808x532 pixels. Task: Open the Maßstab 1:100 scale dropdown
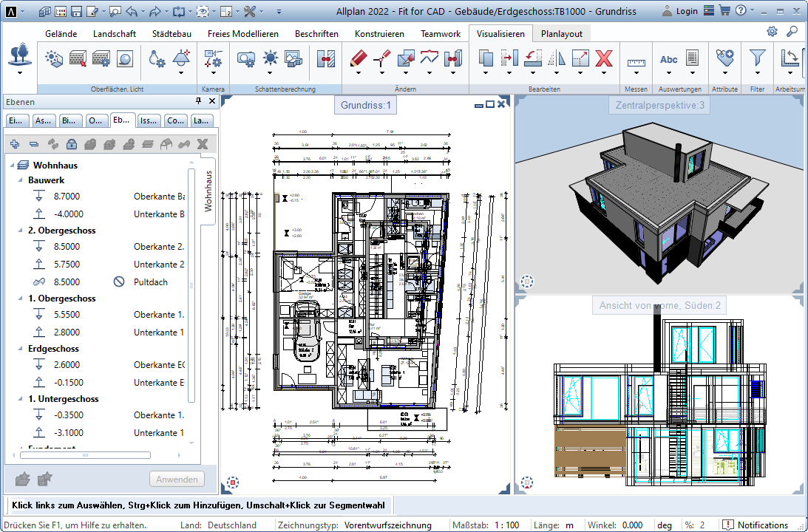(x=507, y=525)
